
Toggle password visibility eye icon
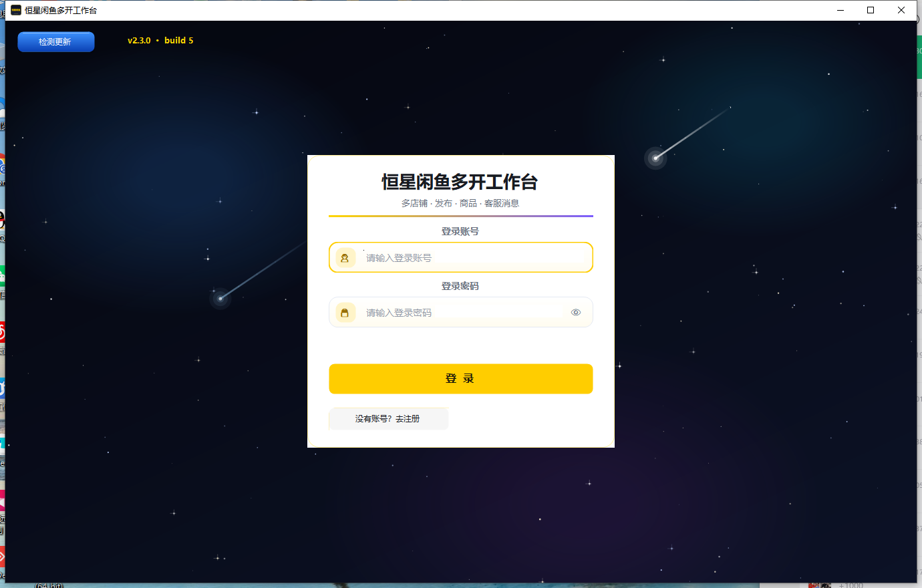(576, 313)
